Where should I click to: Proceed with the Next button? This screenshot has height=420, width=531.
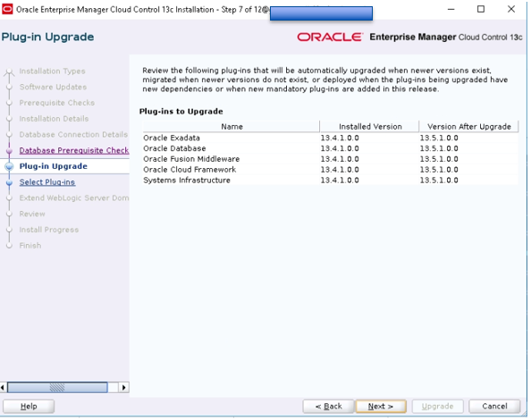point(381,406)
